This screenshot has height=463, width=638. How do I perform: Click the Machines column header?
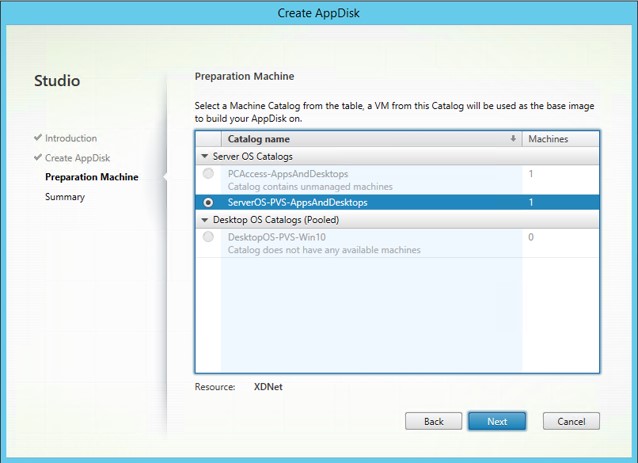[x=547, y=139]
